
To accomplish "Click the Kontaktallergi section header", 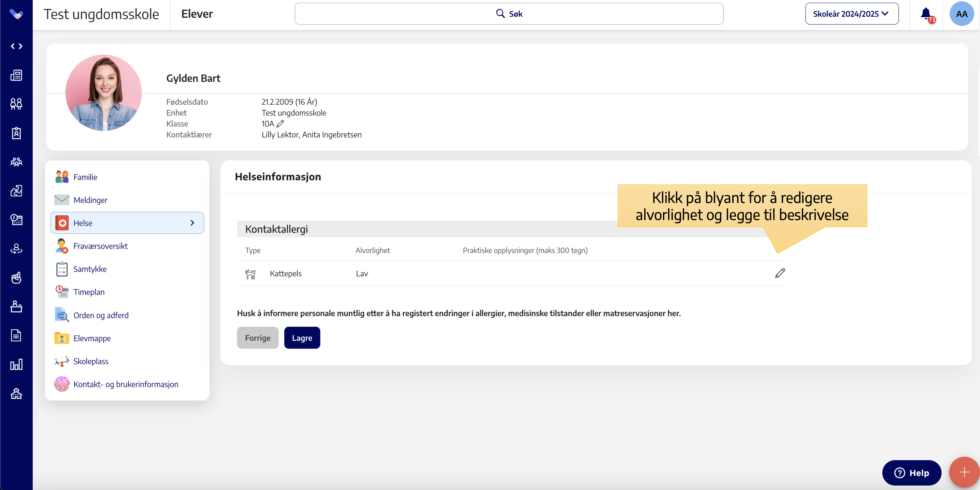I will point(277,229).
